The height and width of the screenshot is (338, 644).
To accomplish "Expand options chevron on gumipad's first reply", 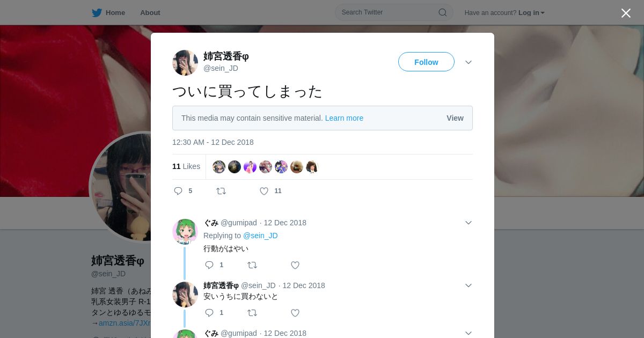I will click(469, 223).
